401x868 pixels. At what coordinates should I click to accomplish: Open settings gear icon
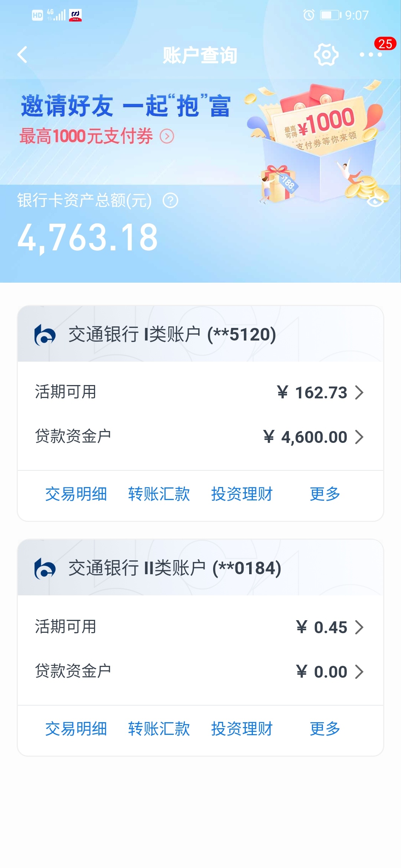(326, 55)
